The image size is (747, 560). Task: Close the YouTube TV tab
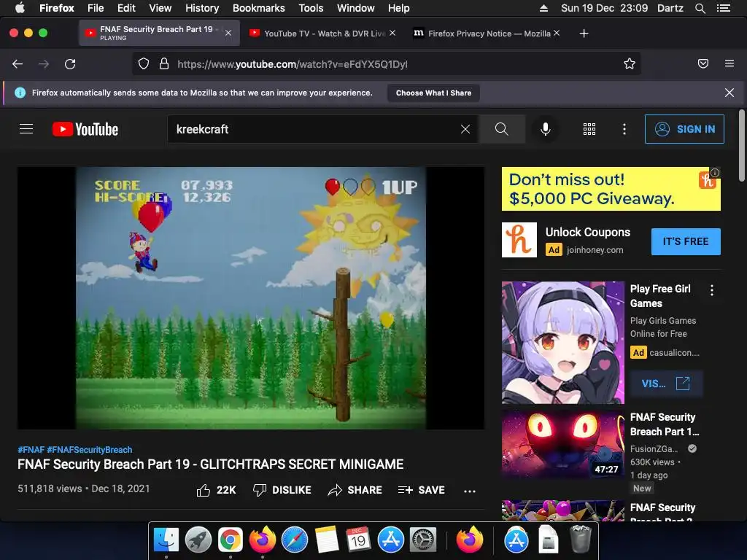point(392,33)
